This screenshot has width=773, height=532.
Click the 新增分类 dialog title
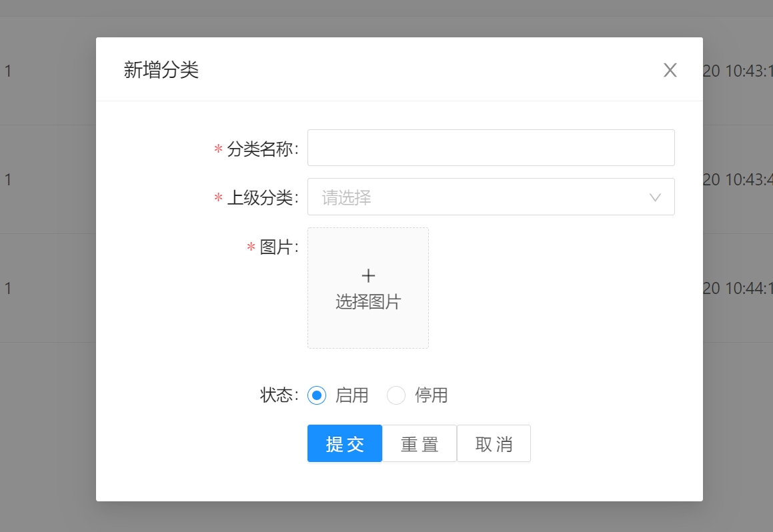point(161,70)
